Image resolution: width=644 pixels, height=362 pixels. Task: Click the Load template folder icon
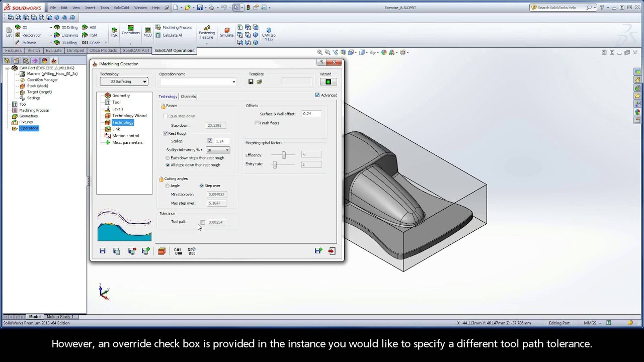(x=260, y=81)
